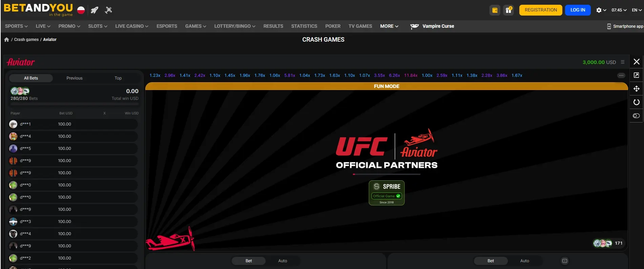This screenshot has height=269, width=644.
Task: Click the avatars cluster beside 171
Action: (x=602, y=243)
